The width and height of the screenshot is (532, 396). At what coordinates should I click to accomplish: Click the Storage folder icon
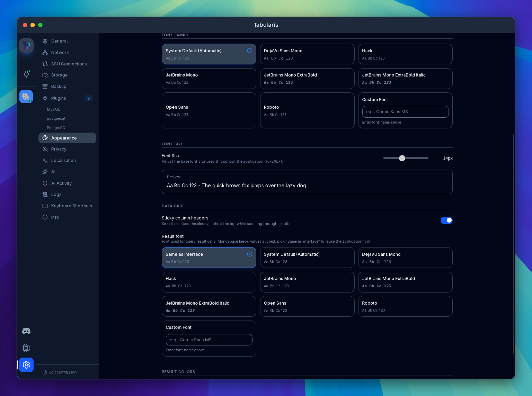click(45, 75)
